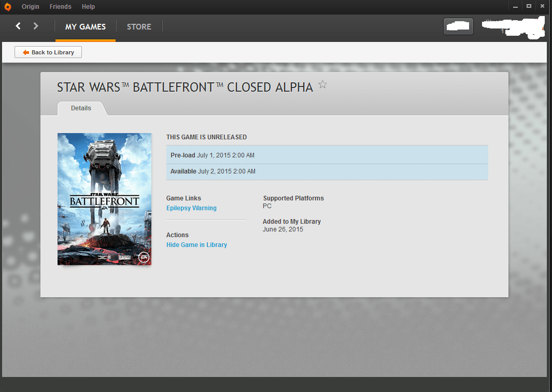This screenshot has height=392, width=552.
Task: Maximize the Origin window
Action: (x=529, y=6)
